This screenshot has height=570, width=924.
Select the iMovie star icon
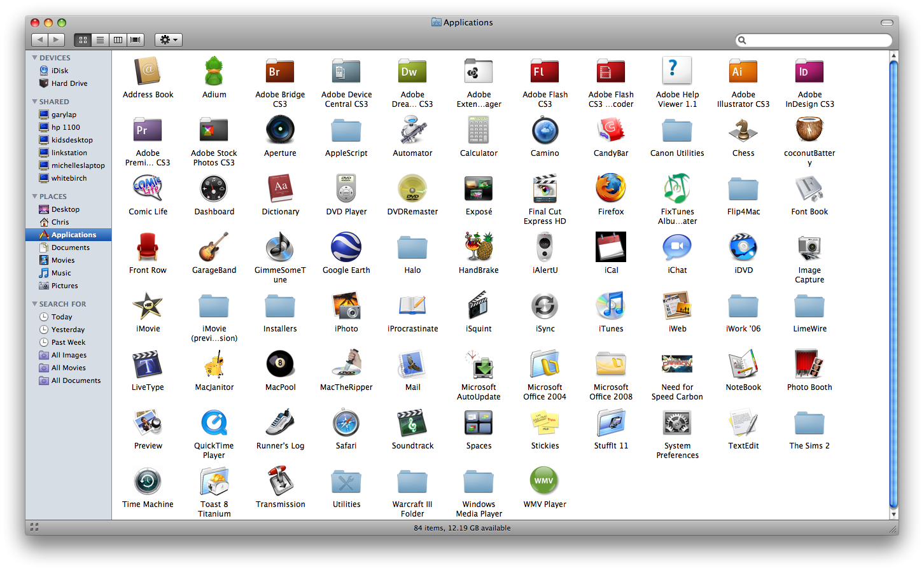(x=148, y=305)
